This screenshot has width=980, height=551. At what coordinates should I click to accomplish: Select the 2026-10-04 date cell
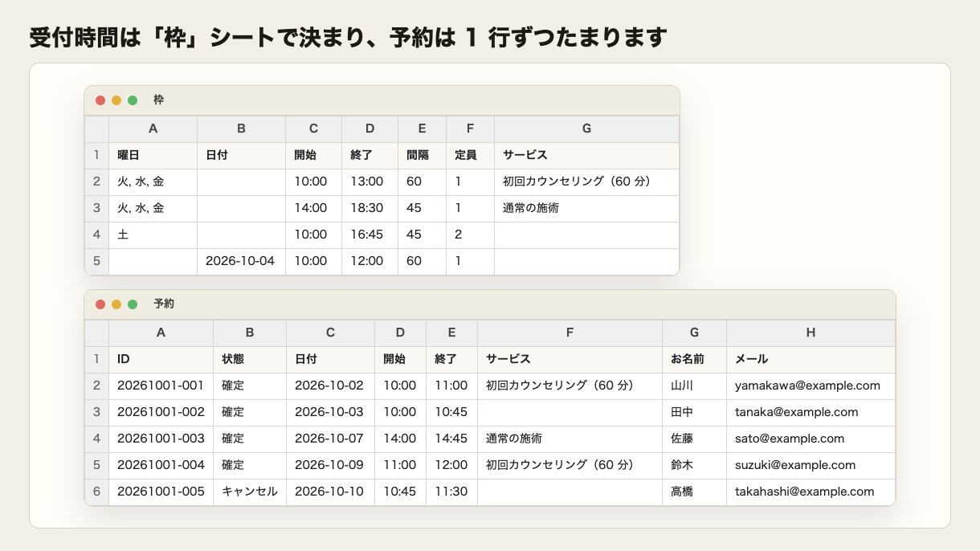pos(242,262)
